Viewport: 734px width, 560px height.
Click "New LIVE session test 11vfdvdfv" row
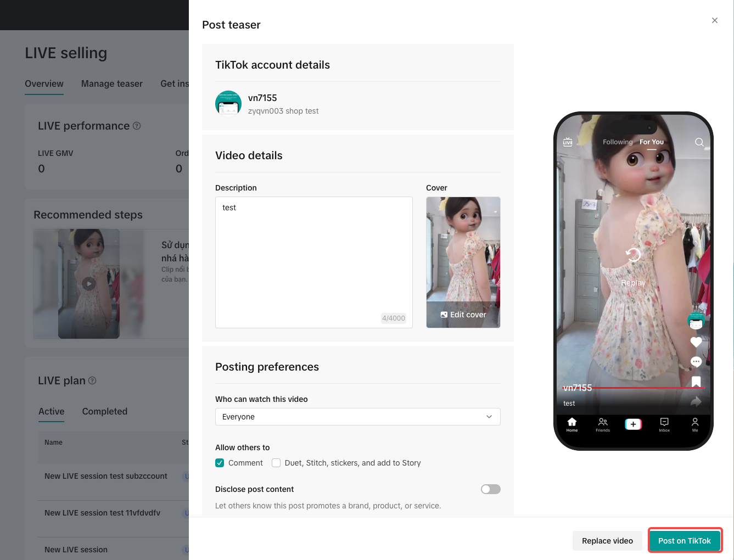point(103,513)
